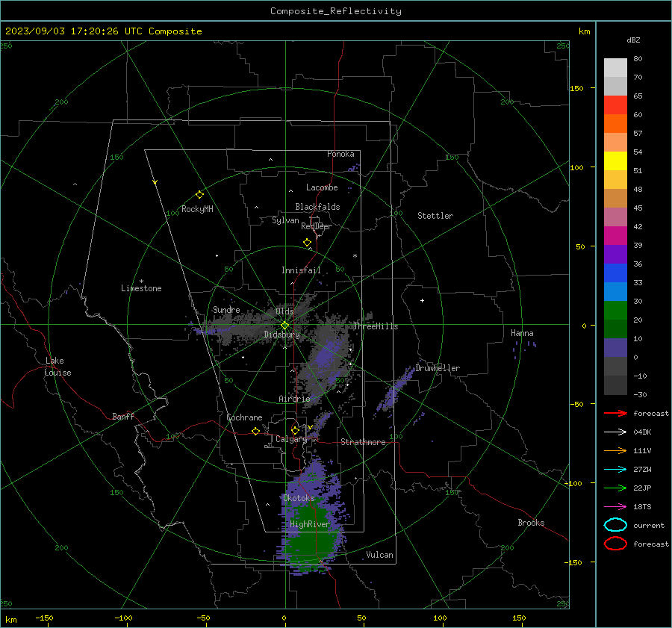The height and width of the screenshot is (628, 672).
Task: Click the HighRiver town label
Action: (x=310, y=524)
